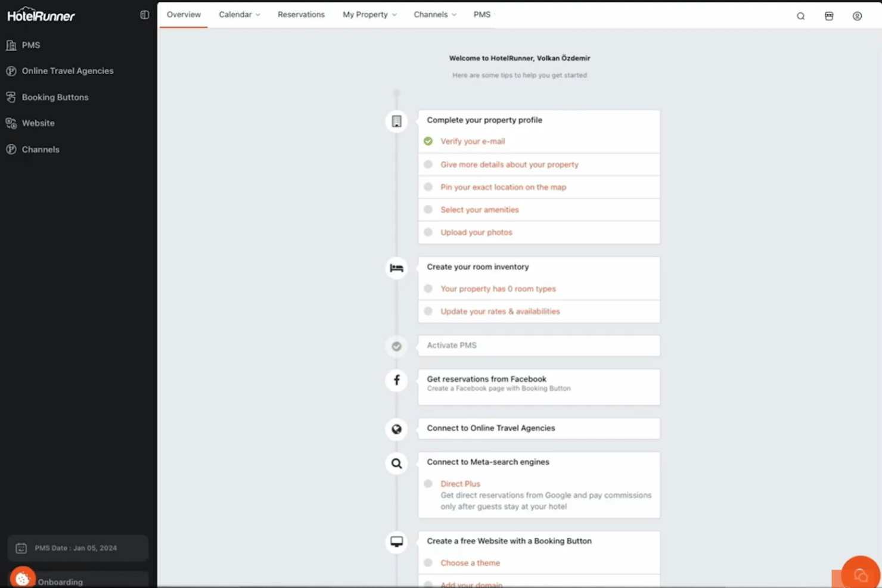The height and width of the screenshot is (588, 882).
Task: Open the store icon in top bar
Action: coord(829,16)
